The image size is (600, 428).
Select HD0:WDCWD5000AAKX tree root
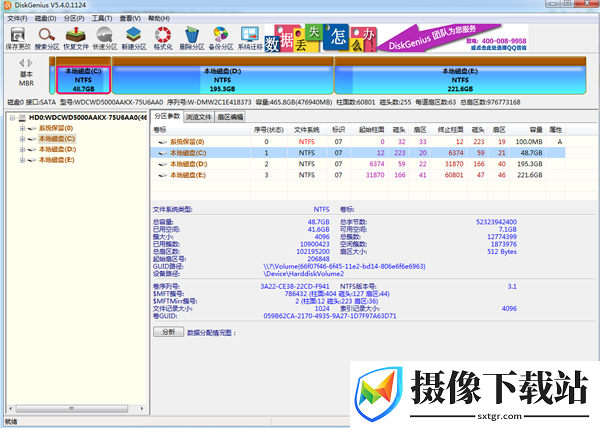[x=88, y=117]
